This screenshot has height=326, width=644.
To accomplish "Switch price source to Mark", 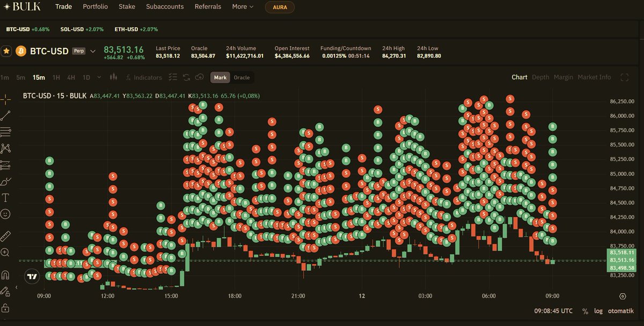I will pos(220,78).
